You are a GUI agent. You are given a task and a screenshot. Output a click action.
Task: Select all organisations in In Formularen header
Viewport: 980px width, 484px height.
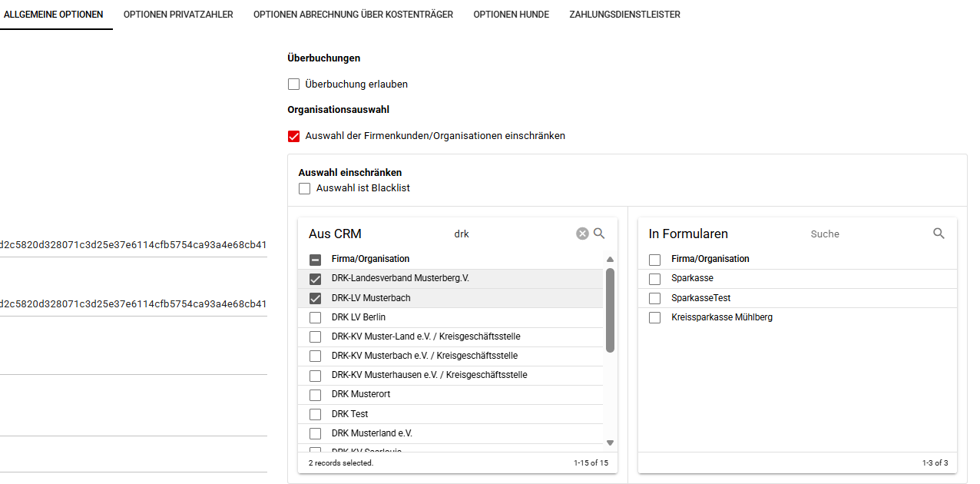click(x=654, y=260)
